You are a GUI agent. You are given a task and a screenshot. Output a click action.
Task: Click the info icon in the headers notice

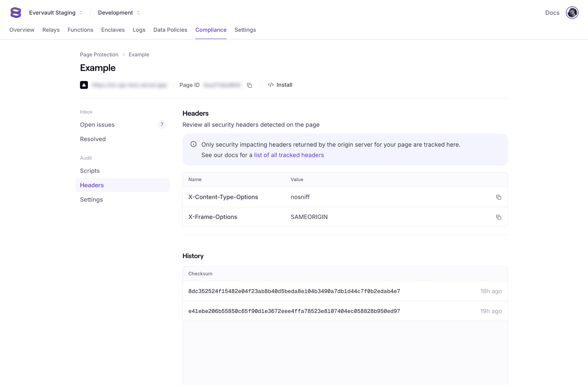(193, 144)
